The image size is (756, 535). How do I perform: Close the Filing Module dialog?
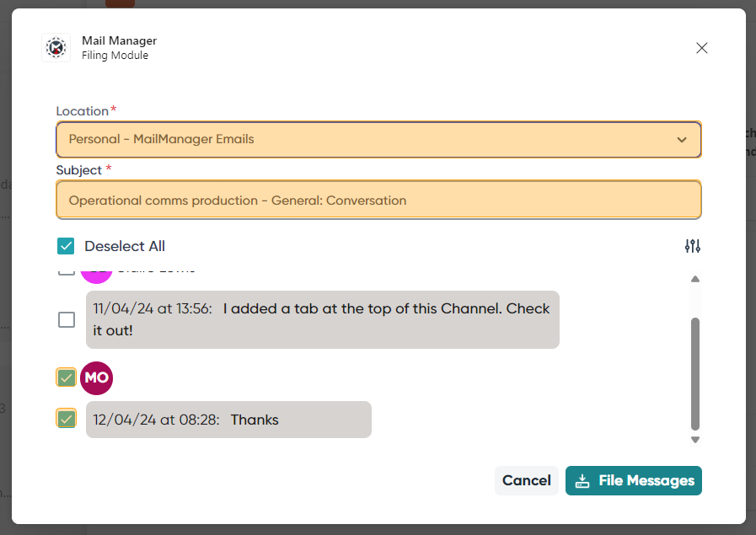coord(701,48)
